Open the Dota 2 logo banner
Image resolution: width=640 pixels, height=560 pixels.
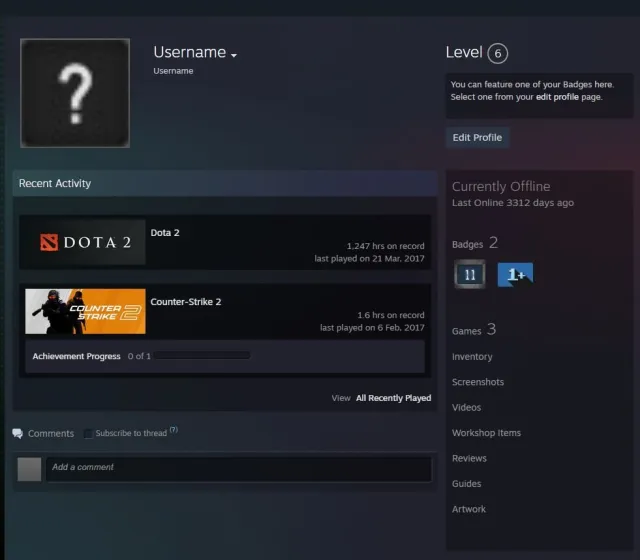click(85, 242)
